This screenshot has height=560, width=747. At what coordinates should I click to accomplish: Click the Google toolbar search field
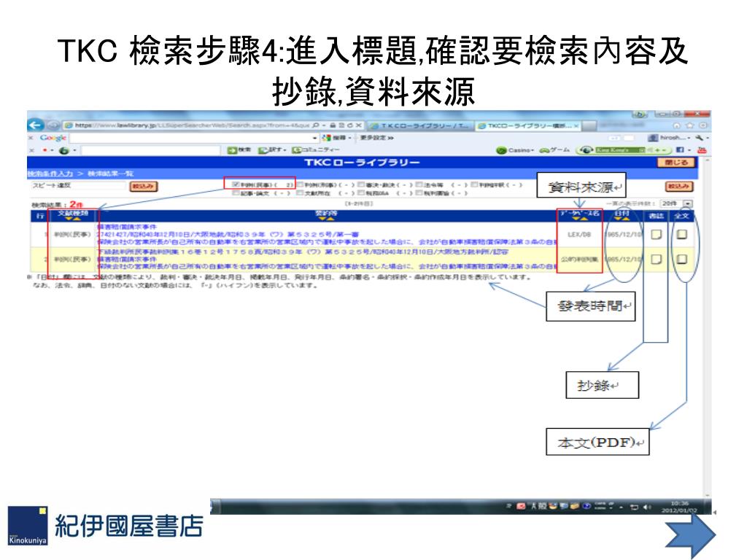[x=190, y=138]
